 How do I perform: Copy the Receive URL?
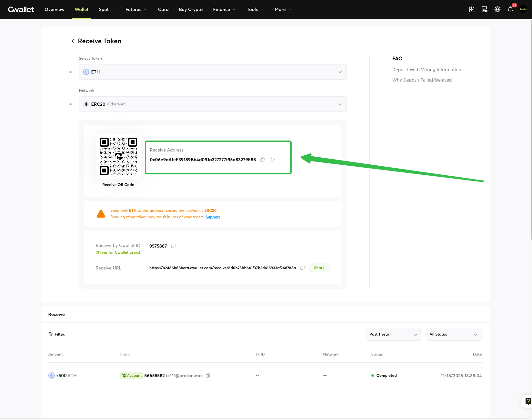pyautogui.click(x=302, y=268)
